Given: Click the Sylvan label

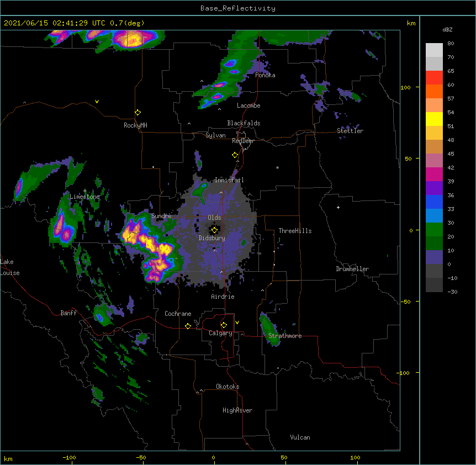Looking at the screenshot, I should pyautogui.click(x=215, y=135).
